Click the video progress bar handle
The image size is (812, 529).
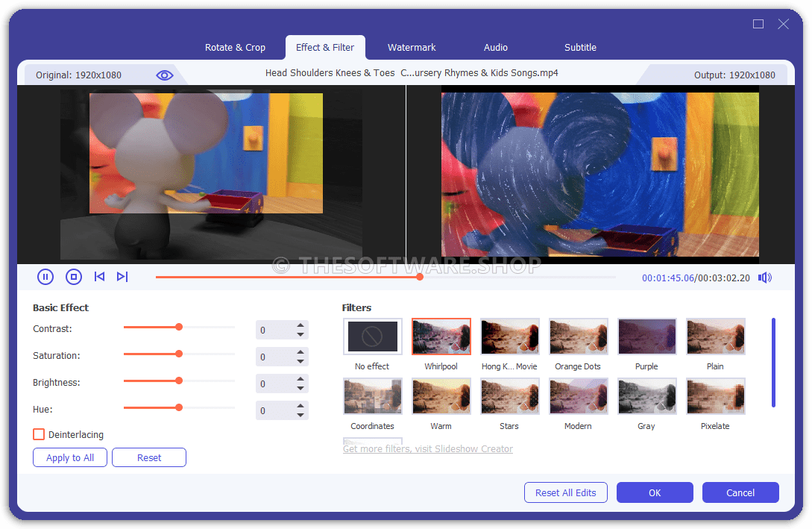(420, 278)
